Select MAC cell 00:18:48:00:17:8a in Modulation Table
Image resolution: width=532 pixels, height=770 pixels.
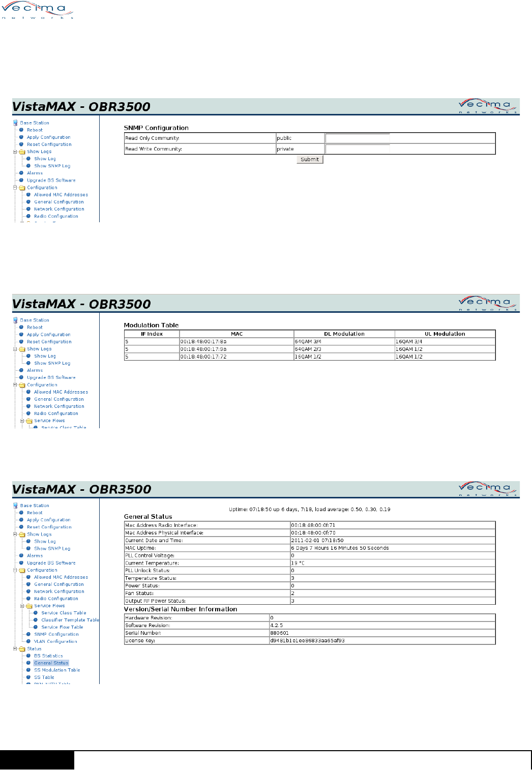tap(237, 342)
